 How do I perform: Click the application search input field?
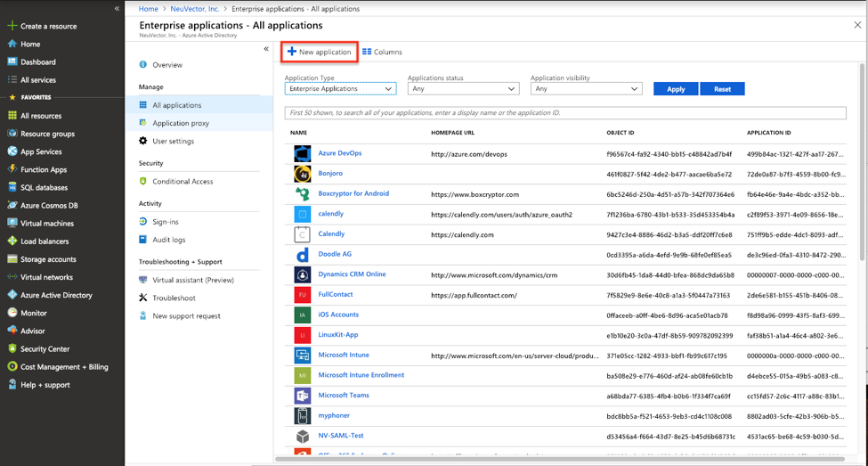click(565, 112)
